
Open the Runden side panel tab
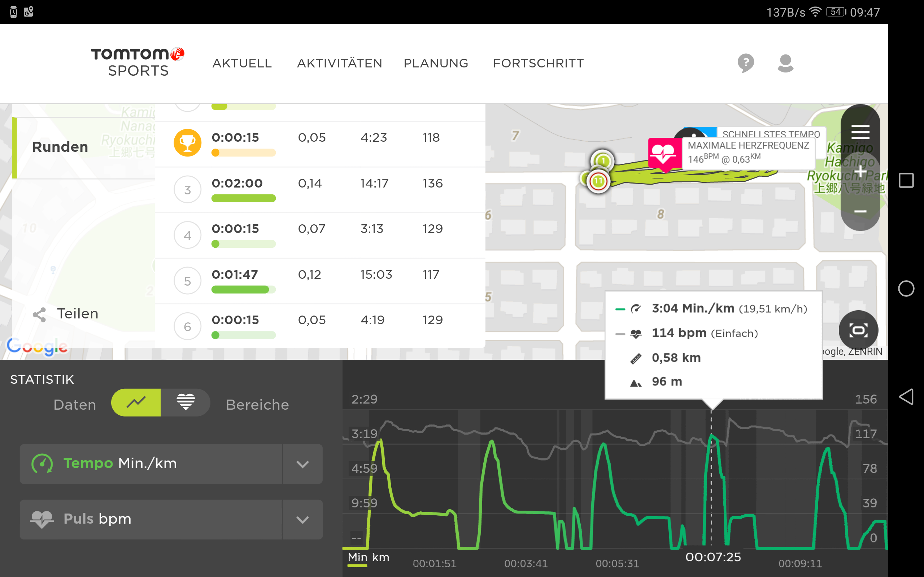point(60,147)
